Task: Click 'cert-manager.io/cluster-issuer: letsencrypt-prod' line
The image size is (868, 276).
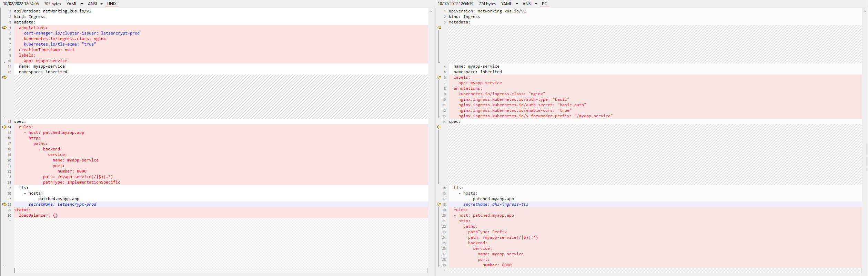Action: point(82,33)
